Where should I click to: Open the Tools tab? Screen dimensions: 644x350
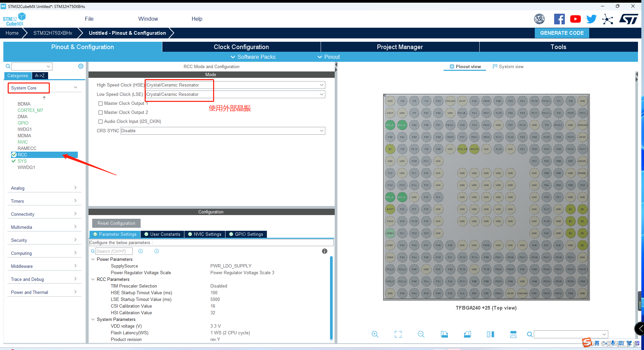coord(558,47)
